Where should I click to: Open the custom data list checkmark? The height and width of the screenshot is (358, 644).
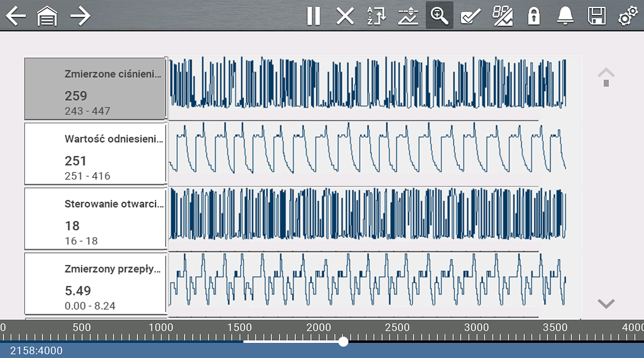tap(471, 16)
